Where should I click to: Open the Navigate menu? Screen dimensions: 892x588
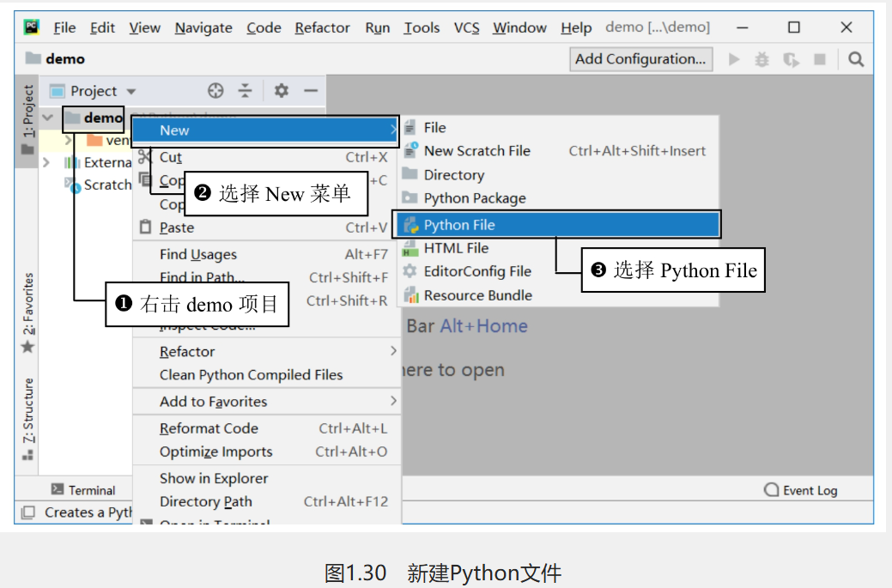coord(203,27)
